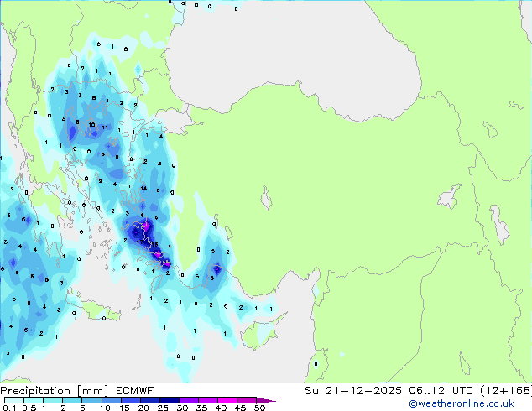Screen dimensions: 532x411
Task: Click the 20–25 mm legend color swatch
Action: pyautogui.click(x=149, y=400)
